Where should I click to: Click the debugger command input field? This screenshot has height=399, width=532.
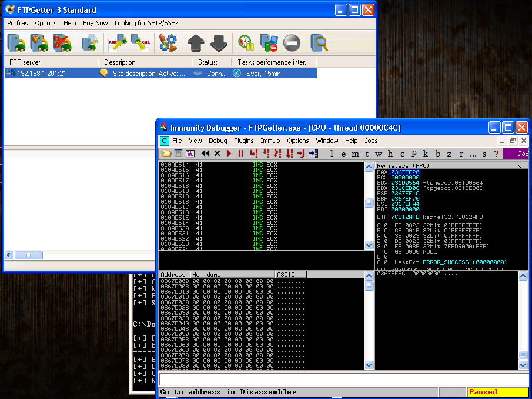tap(343, 380)
